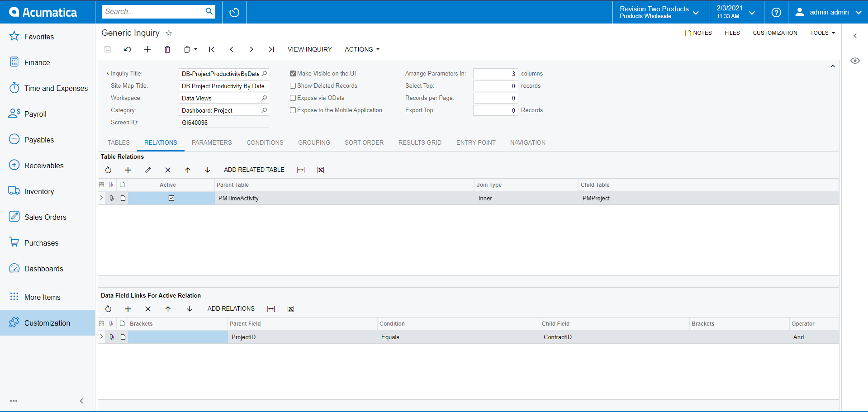Click the Undo changes icon
Viewport: 868px width, 412px height.
(x=128, y=49)
